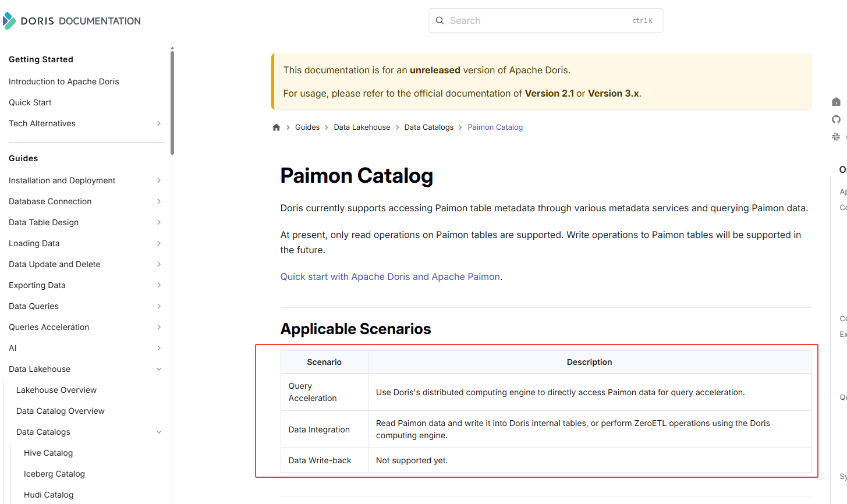
Task: Click the Data Lakehouse breadcrumb
Action: pos(362,127)
